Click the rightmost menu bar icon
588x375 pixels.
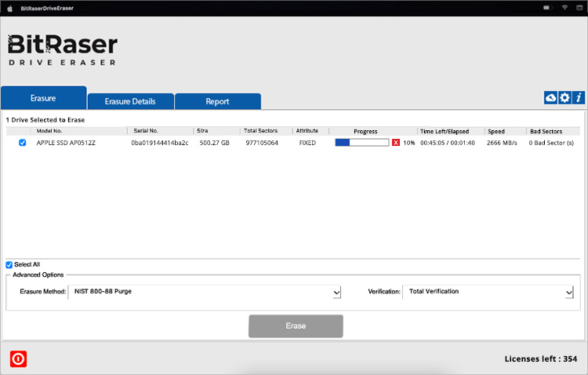579,8
